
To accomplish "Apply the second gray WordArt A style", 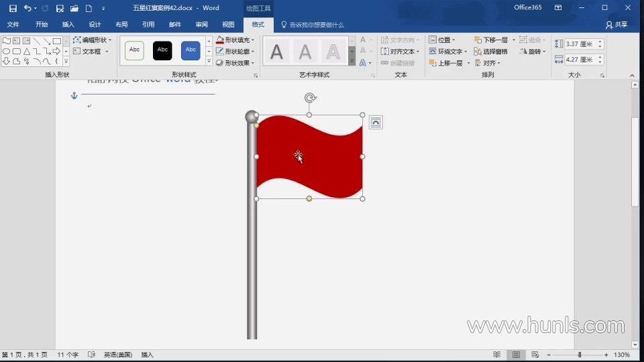I will [305, 52].
